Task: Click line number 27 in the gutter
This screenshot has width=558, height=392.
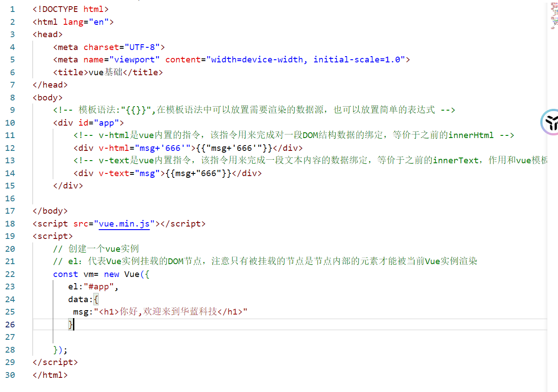Action: (x=10, y=337)
